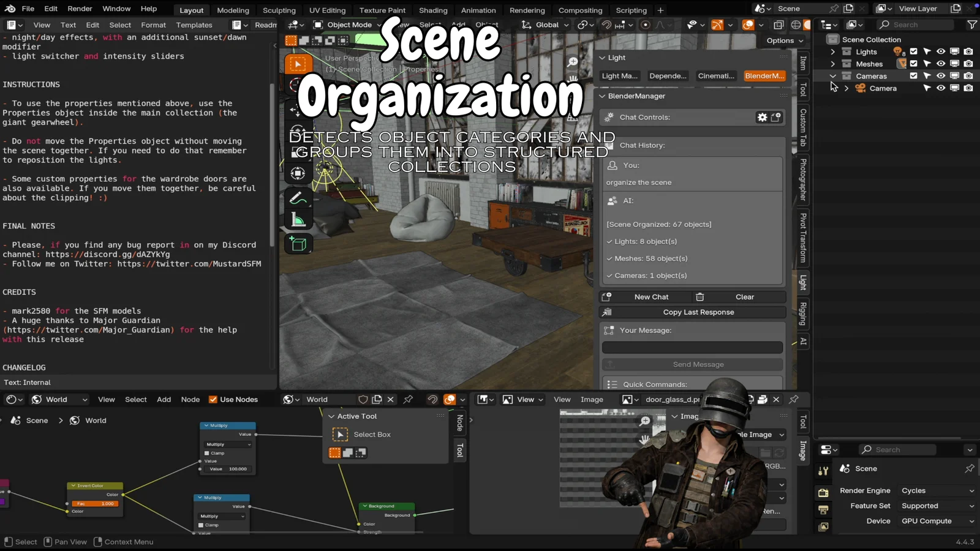Disable the Lights collection checkbox
The width and height of the screenshot is (980, 551).
click(x=913, y=51)
